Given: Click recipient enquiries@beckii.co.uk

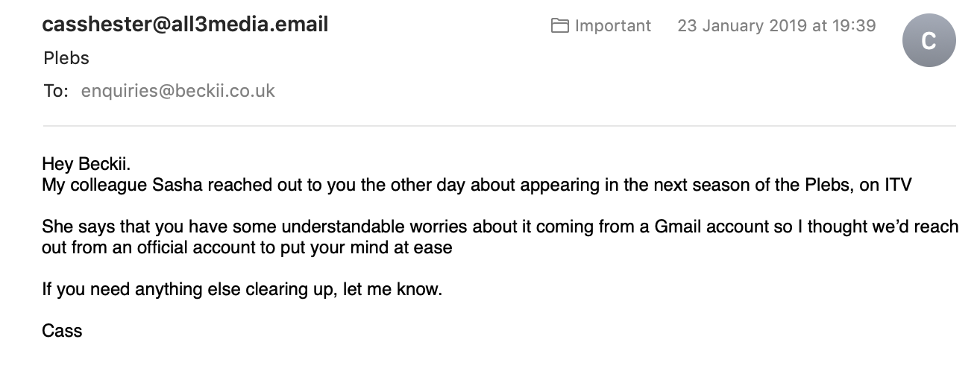Looking at the screenshot, I should pyautogui.click(x=178, y=91).
